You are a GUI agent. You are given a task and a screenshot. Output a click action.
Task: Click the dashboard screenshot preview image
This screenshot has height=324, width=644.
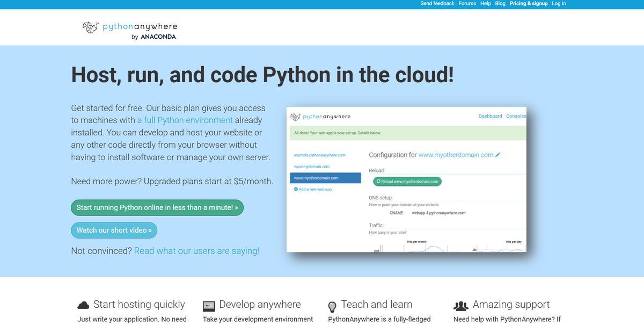point(406,179)
